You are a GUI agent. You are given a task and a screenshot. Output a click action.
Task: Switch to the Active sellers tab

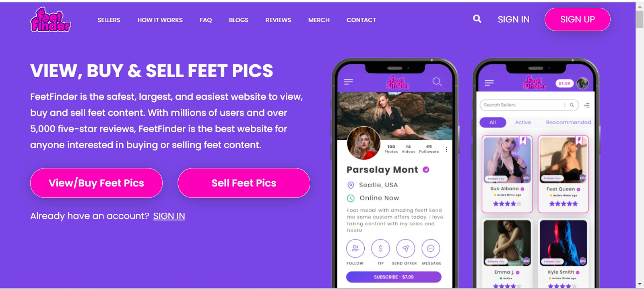point(523,122)
